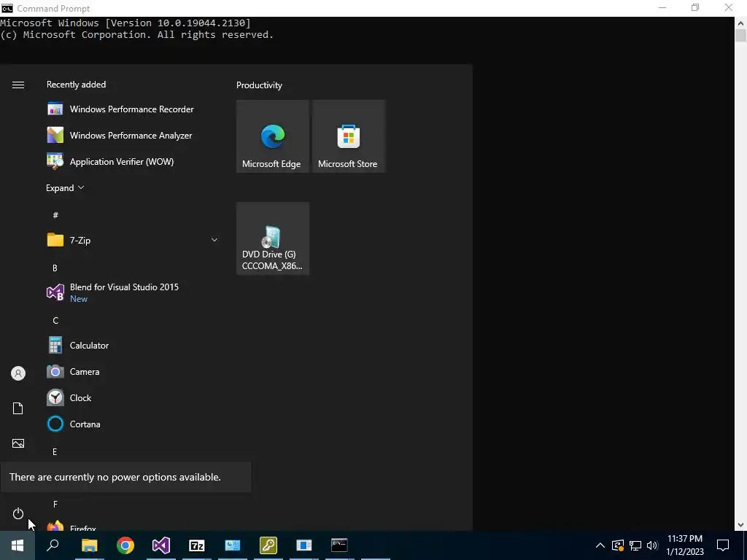Screen dimensions: 747x560
Task: Open the DVD Drive (G) tile
Action: (x=273, y=238)
